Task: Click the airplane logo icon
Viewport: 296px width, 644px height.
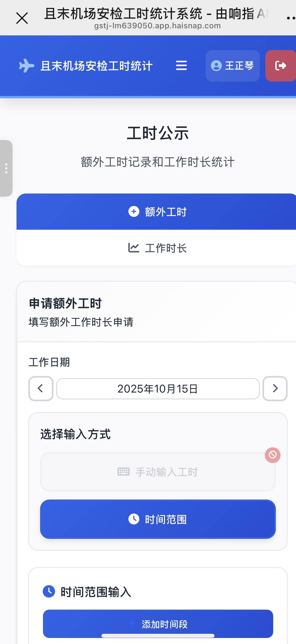Action: (x=26, y=66)
